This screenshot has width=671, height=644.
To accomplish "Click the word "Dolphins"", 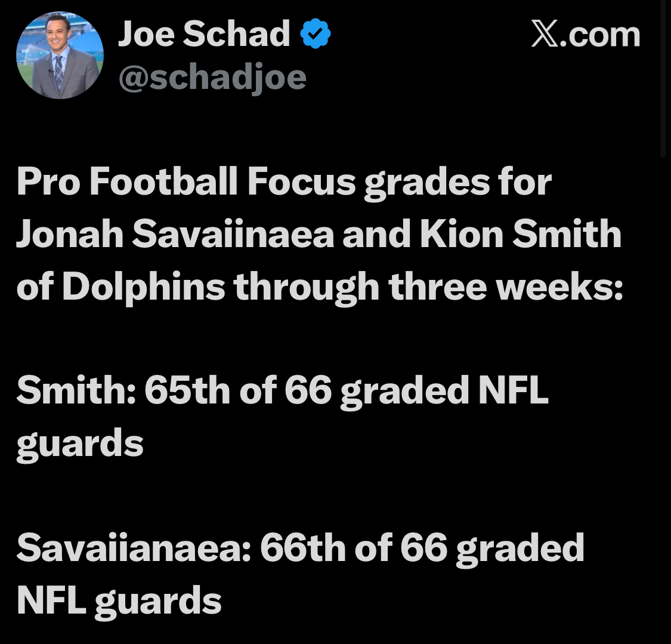I will (143, 286).
